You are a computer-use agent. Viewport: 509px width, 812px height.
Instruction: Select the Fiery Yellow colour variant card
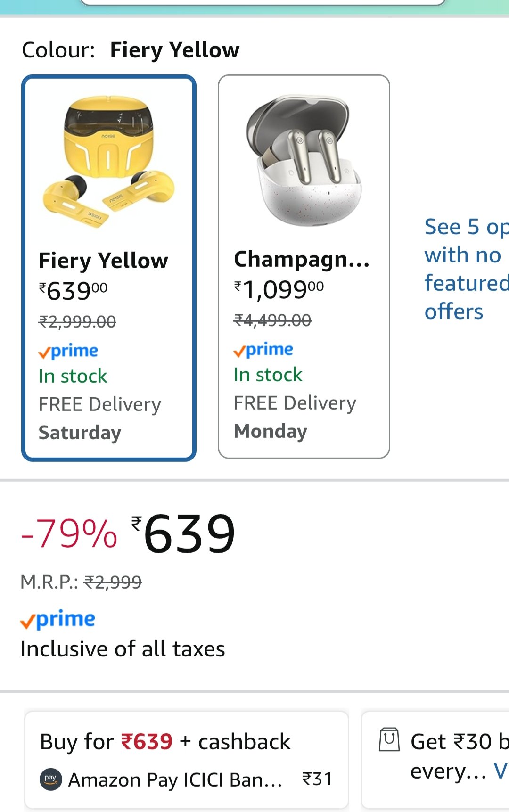click(108, 268)
